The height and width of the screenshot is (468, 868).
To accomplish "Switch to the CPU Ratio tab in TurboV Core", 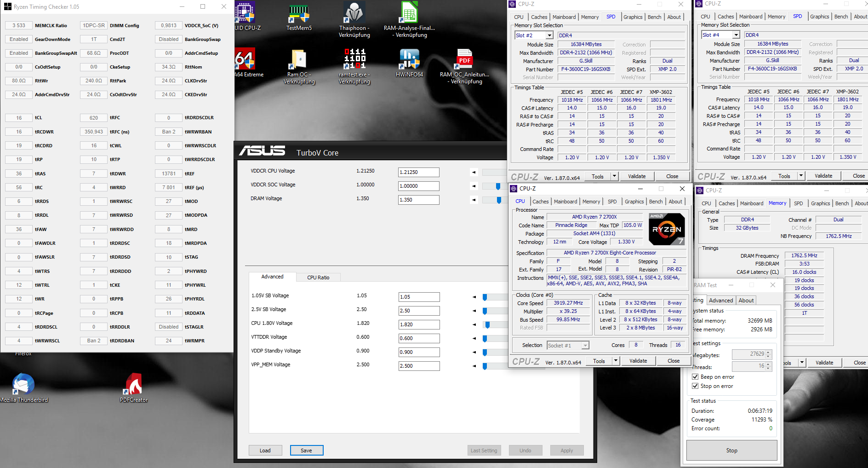I will tap(318, 277).
